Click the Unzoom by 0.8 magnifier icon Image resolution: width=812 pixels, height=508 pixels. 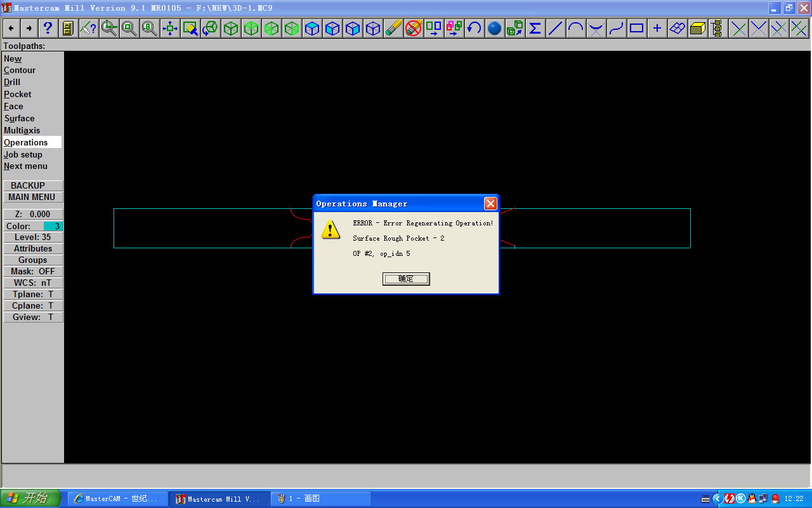point(150,28)
